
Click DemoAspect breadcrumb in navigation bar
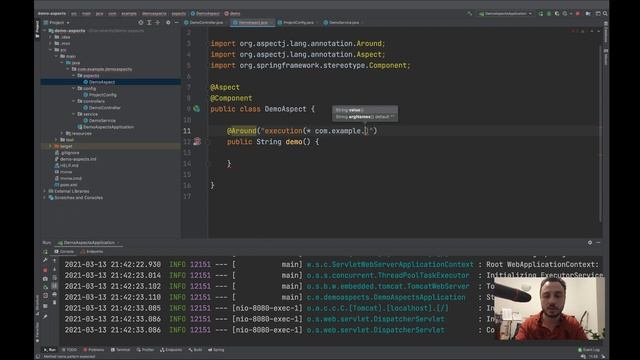[x=205, y=13]
